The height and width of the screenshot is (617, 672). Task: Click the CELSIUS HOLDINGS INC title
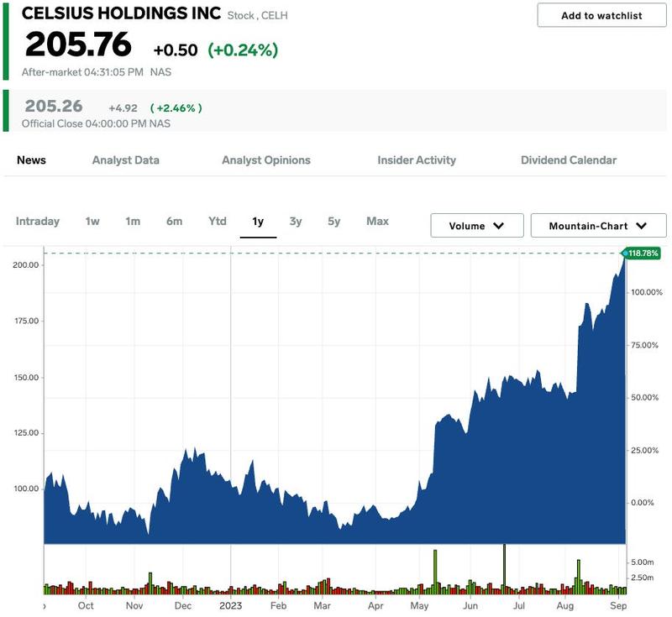(121, 13)
